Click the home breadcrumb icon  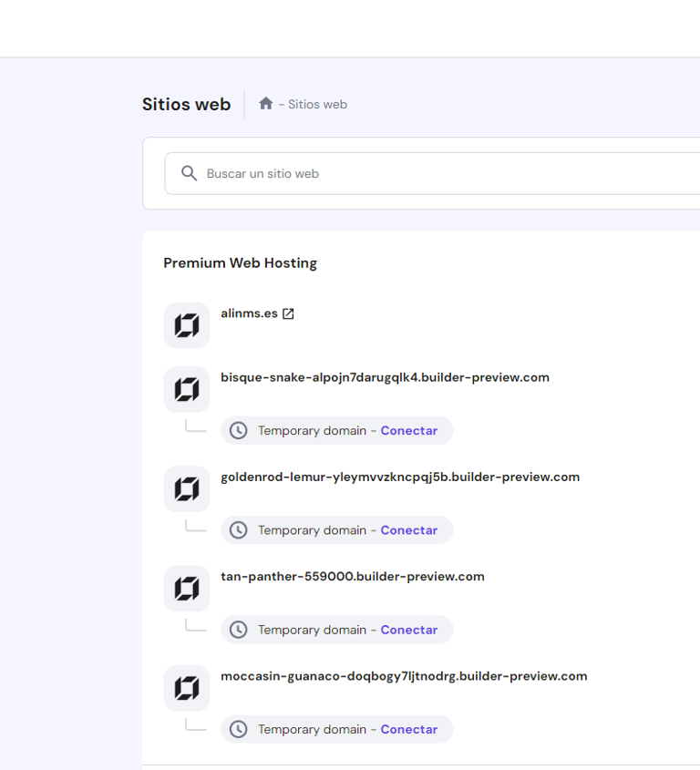pos(266,103)
